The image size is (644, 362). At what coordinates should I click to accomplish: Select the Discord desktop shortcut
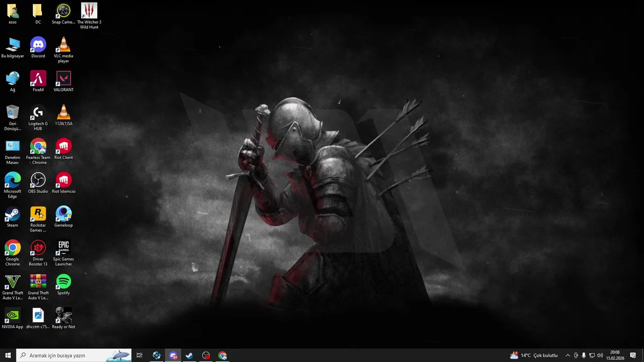38,48
